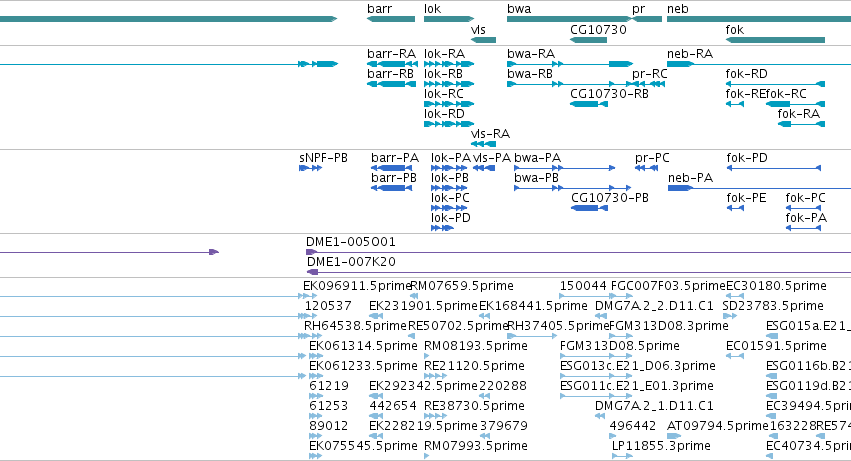
Task: Click the neb-RA transcript label
Action: [690, 54]
